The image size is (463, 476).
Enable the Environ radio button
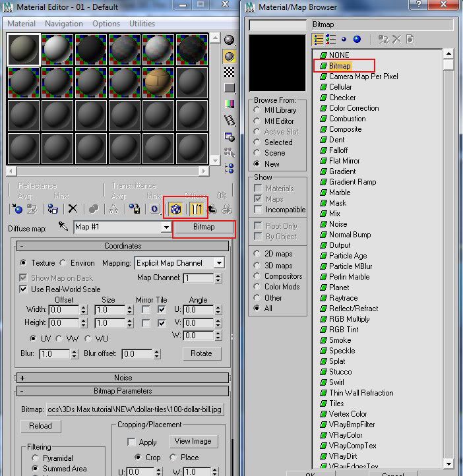[x=64, y=262]
